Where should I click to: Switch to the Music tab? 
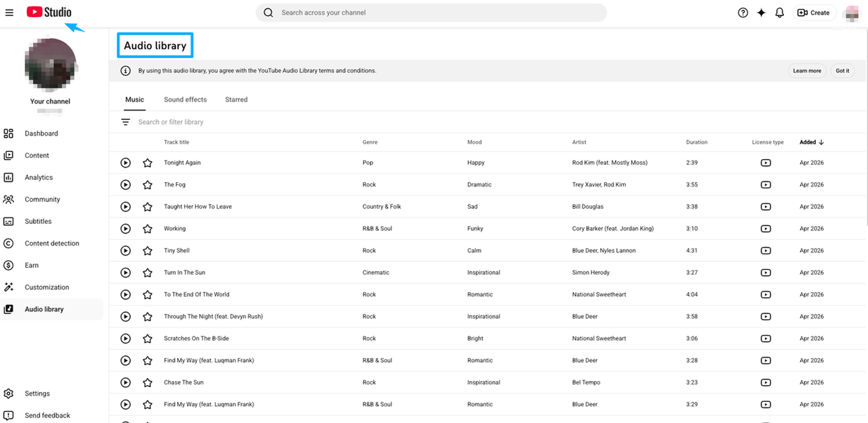[135, 100]
